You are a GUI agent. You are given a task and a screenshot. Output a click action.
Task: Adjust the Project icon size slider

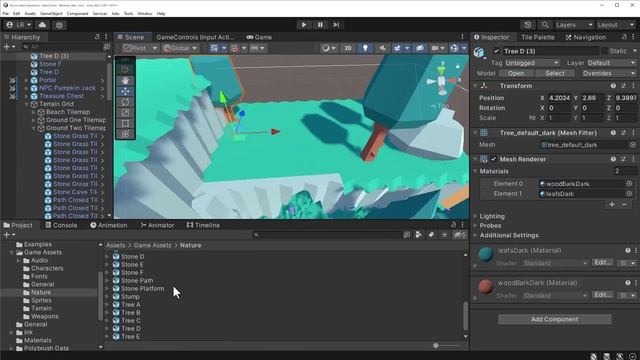pos(436,346)
